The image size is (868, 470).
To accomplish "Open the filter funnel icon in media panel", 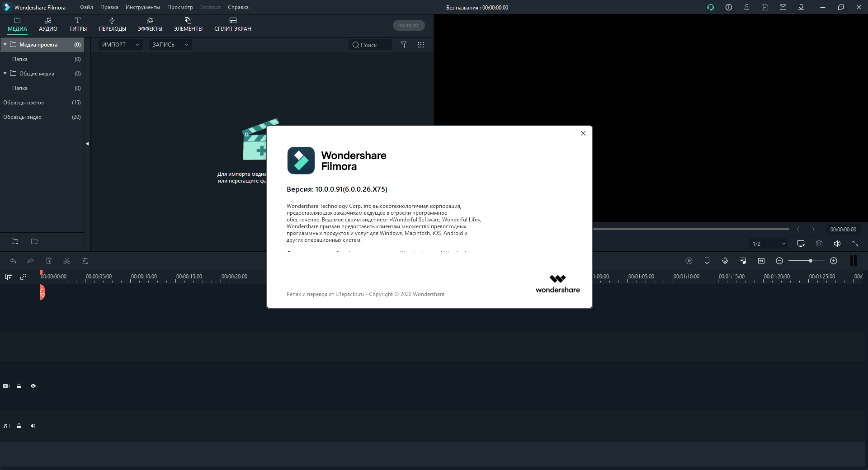I will pos(404,45).
